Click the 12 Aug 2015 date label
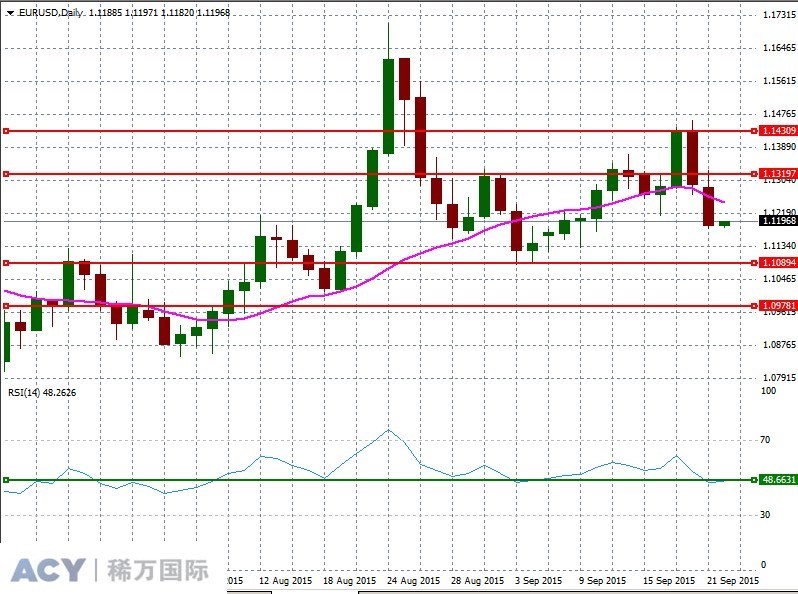This screenshot has height=594, width=798. click(x=285, y=581)
